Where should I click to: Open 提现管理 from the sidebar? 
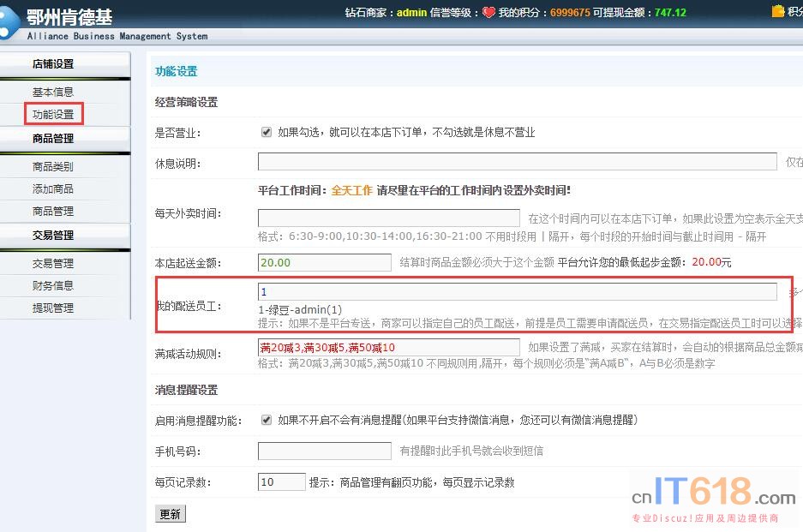point(53,308)
